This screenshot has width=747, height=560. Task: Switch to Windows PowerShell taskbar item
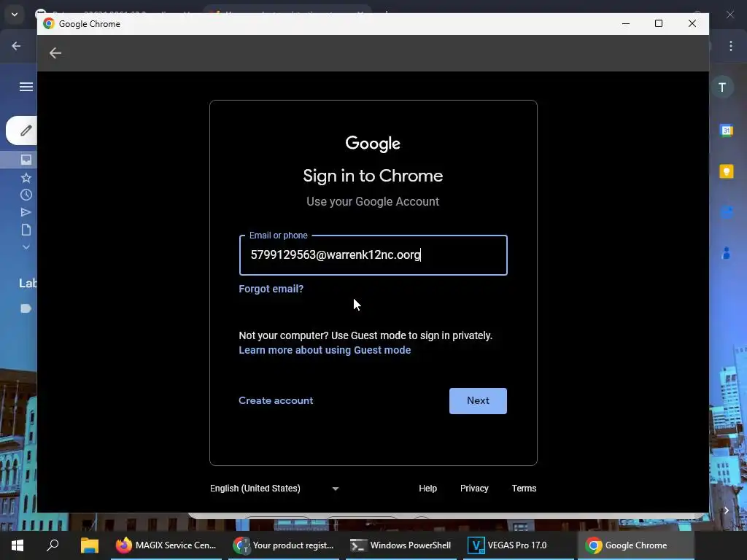(401, 545)
